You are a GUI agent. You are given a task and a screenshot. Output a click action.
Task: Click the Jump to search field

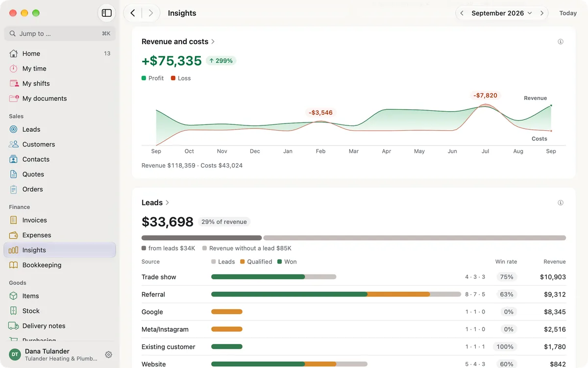[60, 34]
